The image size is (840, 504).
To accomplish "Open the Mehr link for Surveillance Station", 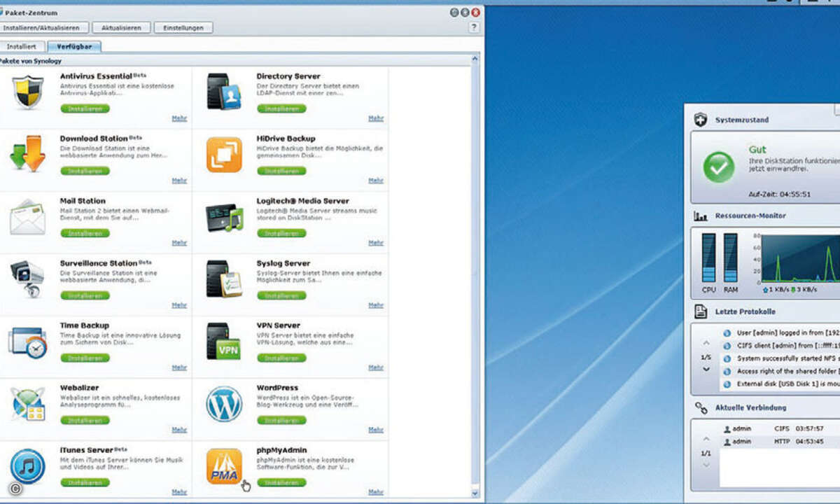I will tap(179, 305).
